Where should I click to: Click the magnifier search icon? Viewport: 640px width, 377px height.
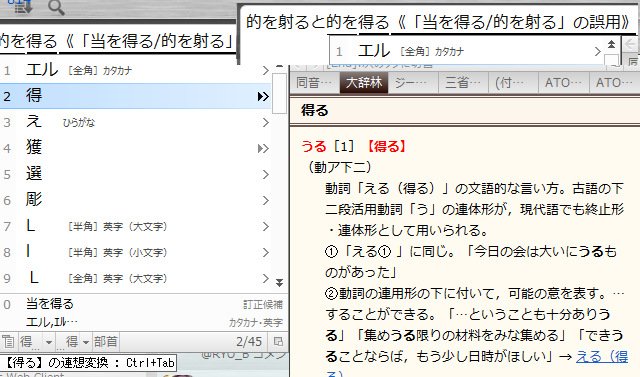tap(56, 7)
